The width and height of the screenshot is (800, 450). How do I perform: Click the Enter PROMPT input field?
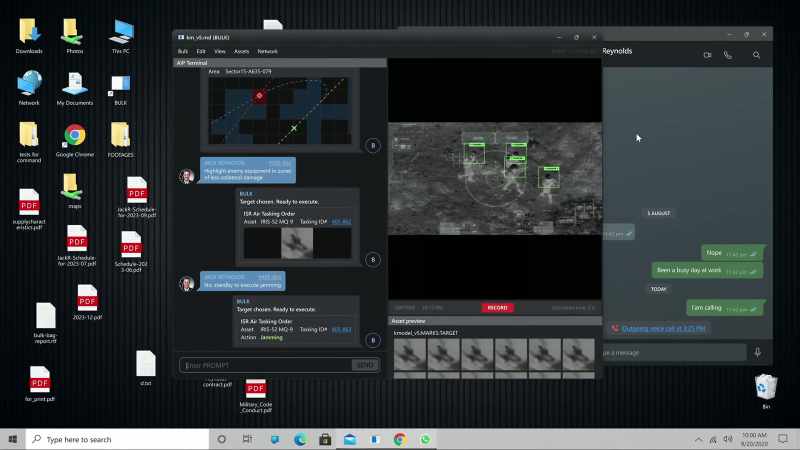pos(265,365)
